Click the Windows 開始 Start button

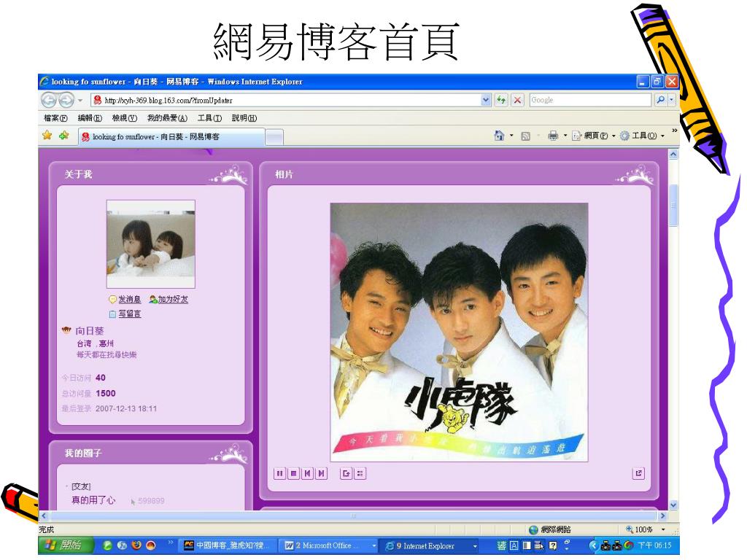click(x=65, y=545)
